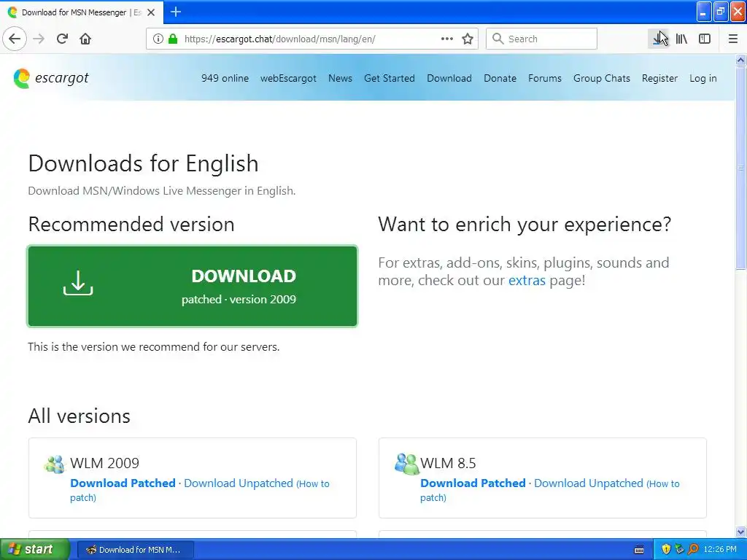The width and height of the screenshot is (747, 560).
Task: Open the Firefox hamburger menu
Action: pyautogui.click(x=733, y=39)
